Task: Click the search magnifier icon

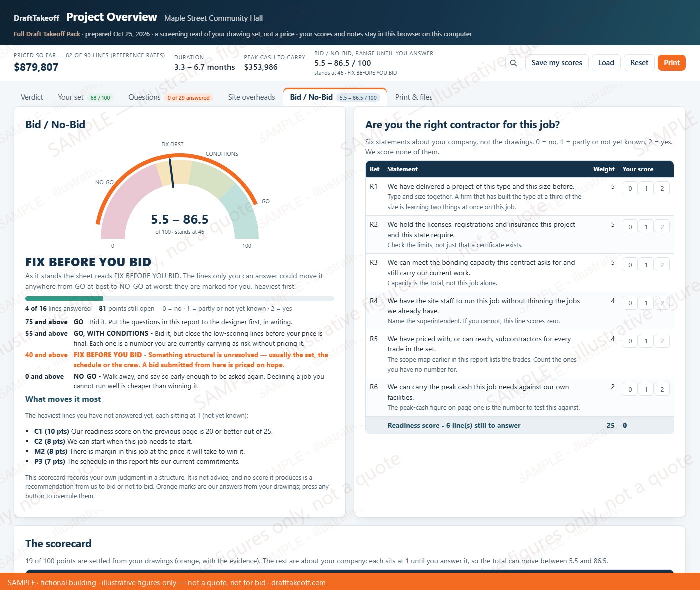Action: [513, 63]
